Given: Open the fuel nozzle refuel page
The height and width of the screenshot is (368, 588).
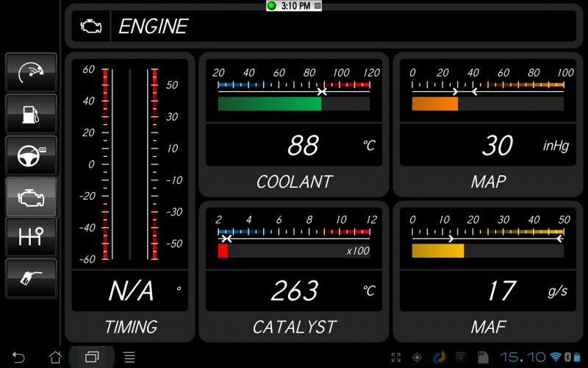Looking at the screenshot, I should (31, 278).
